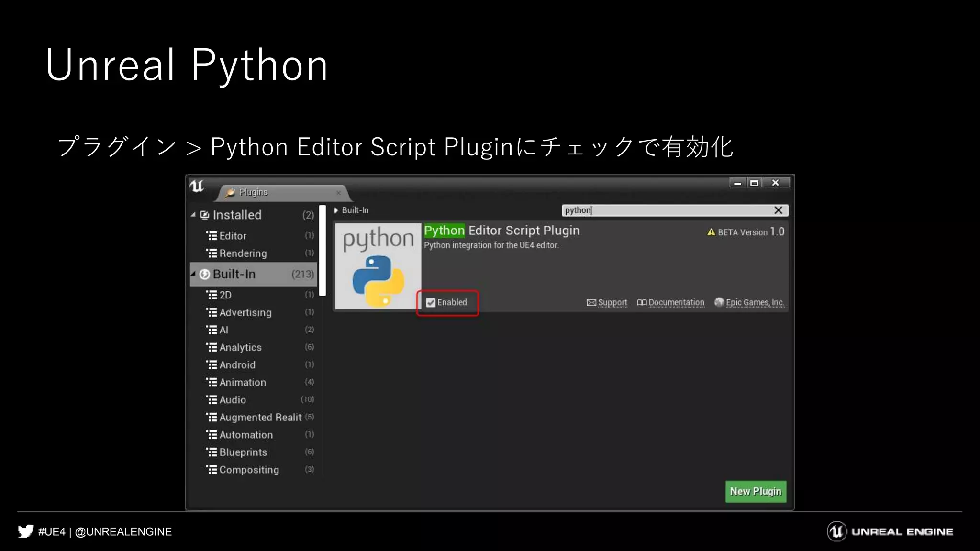Minimize the Plugins window
This screenshot has width=980, height=551.
coord(737,183)
